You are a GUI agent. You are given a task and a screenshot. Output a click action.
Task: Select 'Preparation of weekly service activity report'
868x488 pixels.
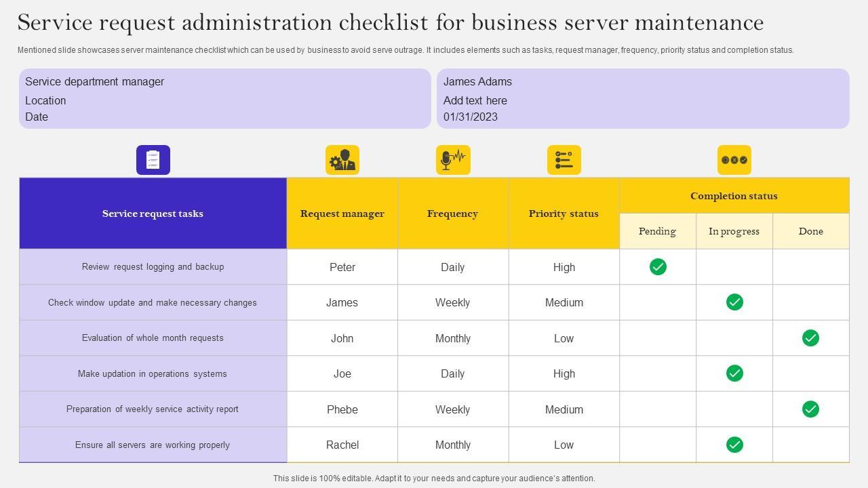click(x=153, y=409)
